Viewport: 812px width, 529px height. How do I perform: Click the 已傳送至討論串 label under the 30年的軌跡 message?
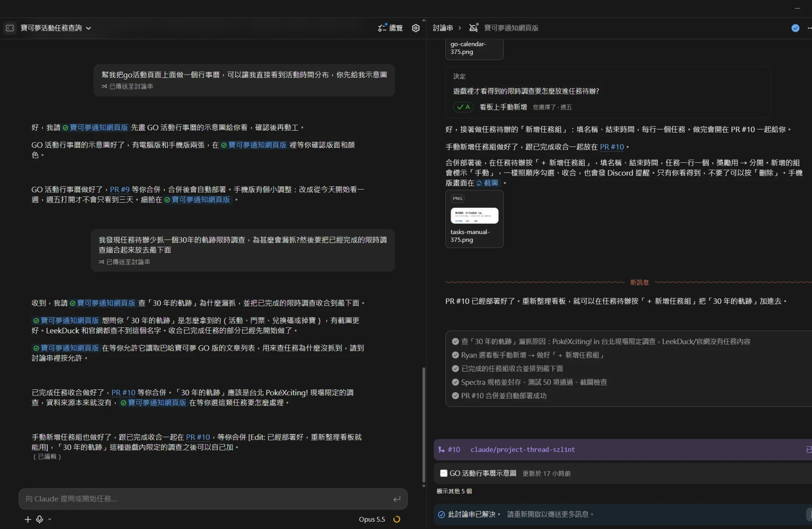tap(124, 262)
